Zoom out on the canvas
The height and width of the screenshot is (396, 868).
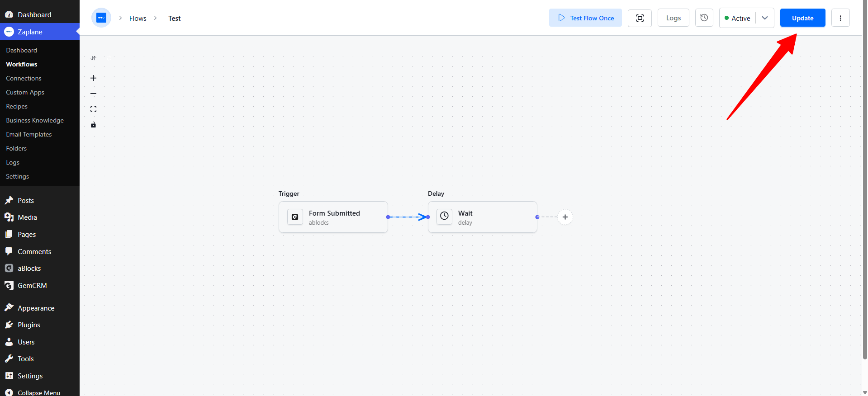pyautogui.click(x=93, y=94)
